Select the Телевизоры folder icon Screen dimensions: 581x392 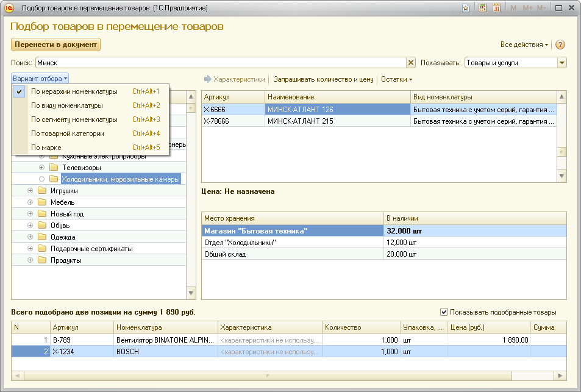point(53,168)
